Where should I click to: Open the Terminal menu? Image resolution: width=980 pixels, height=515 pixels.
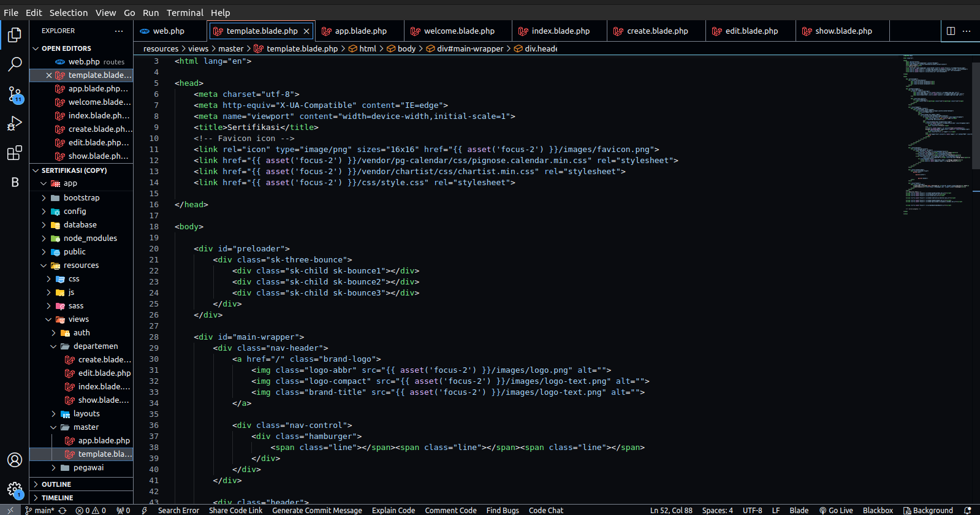click(184, 12)
